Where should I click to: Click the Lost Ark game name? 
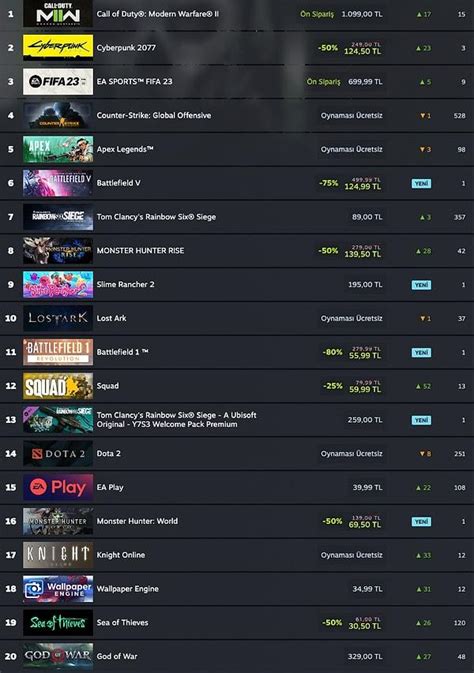[112, 318]
